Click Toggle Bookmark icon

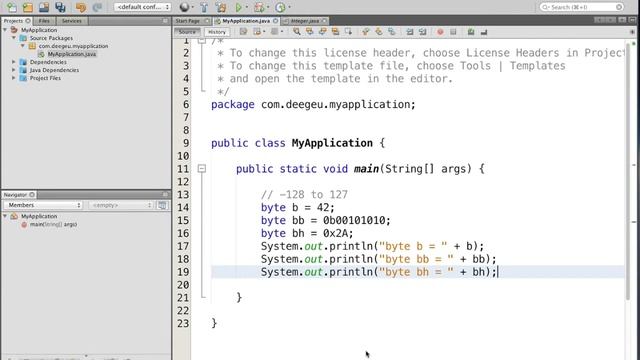click(x=391, y=32)
